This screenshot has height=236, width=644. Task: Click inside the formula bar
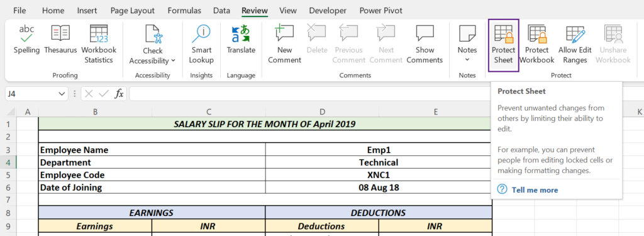point(310,94)
